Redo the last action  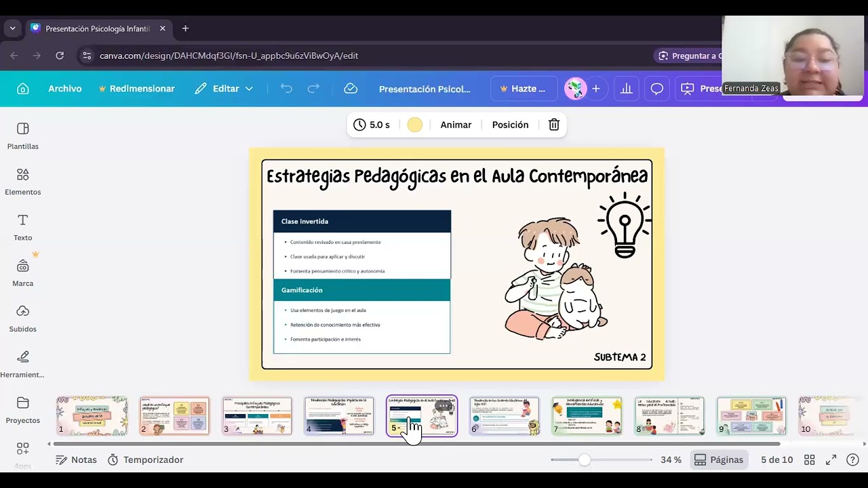pyautogui.click(x=313, y=89)
